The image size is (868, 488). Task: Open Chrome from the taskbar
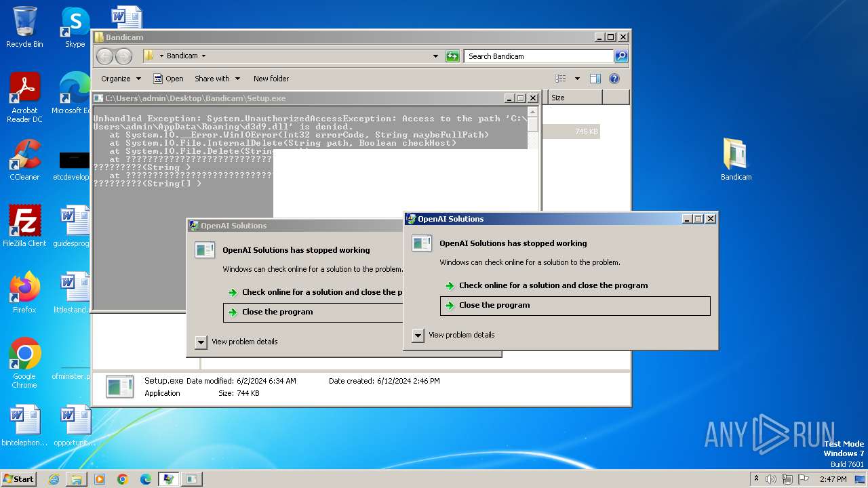click(123, 479)
